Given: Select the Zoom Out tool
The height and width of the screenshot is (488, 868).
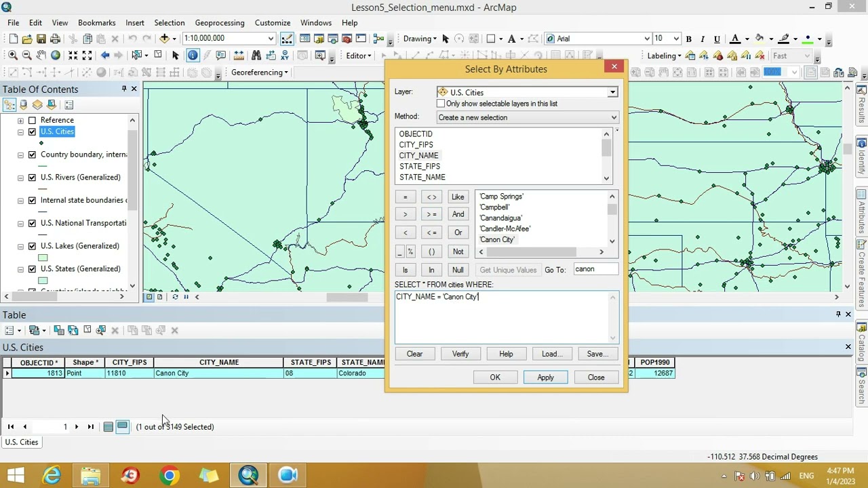Looking at the screenshot, I should [x=26, y=56].
